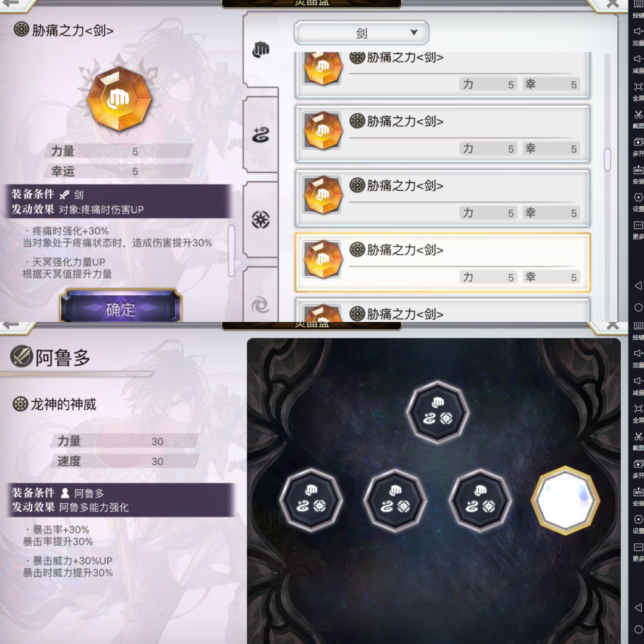Click the back arrow in lower panel

[11, 326]
